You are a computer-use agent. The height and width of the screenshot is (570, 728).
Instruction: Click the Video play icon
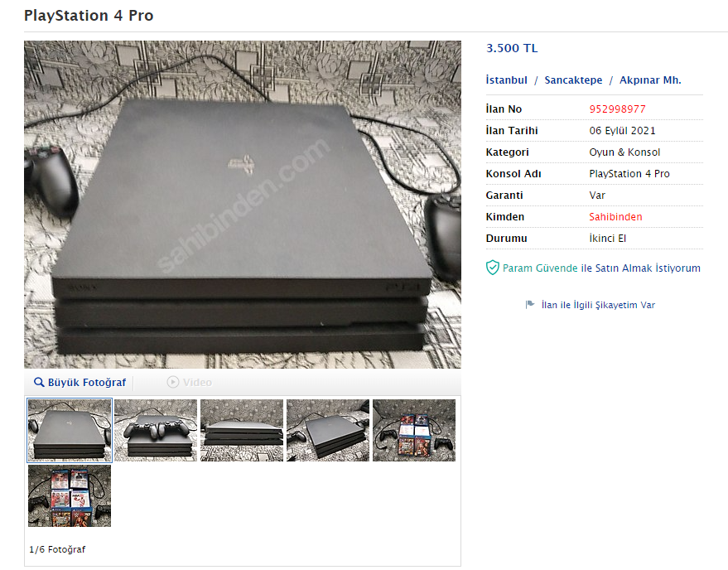click(x=173, y=382)
